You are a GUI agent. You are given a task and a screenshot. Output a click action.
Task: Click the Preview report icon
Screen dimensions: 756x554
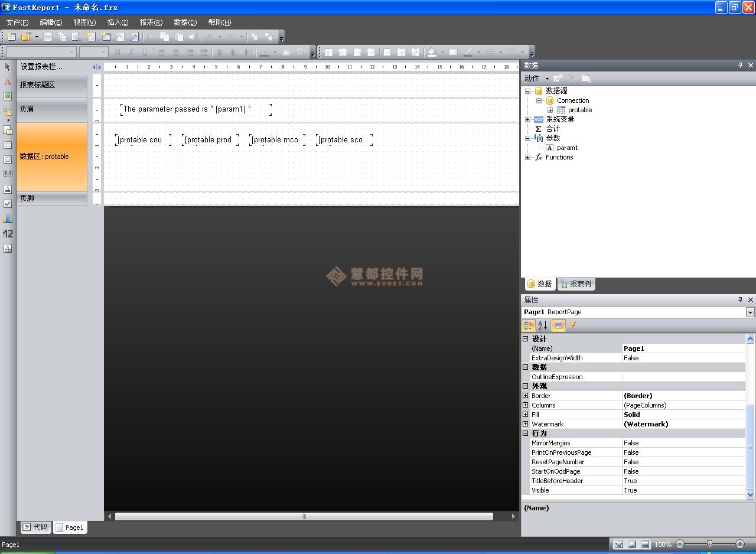coord(76,37)
